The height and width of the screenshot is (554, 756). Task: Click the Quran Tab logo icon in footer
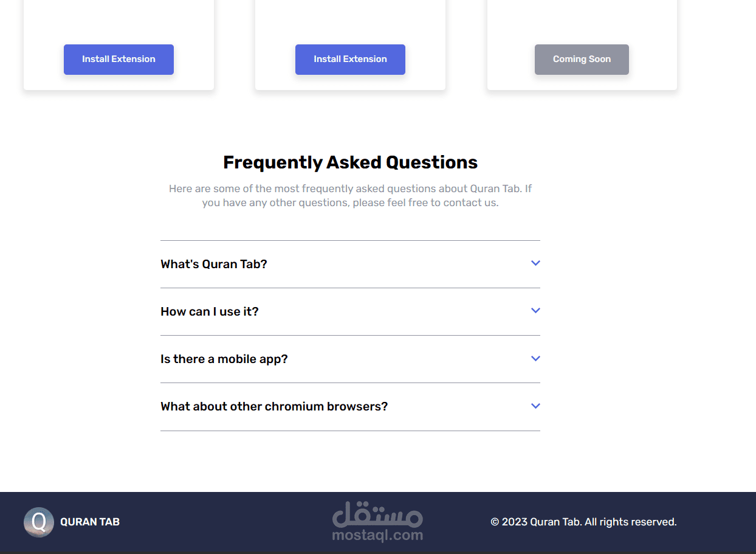click(x=39, y=522)
